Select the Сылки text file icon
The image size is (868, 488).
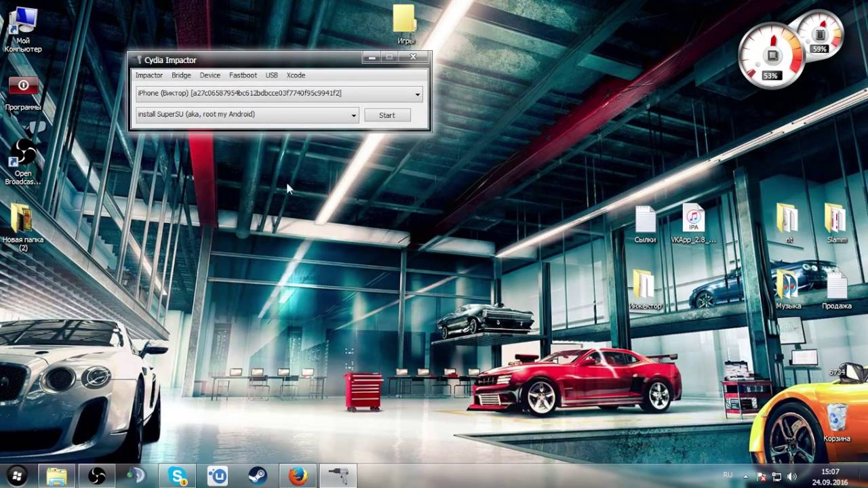click(x=645, y=225)
